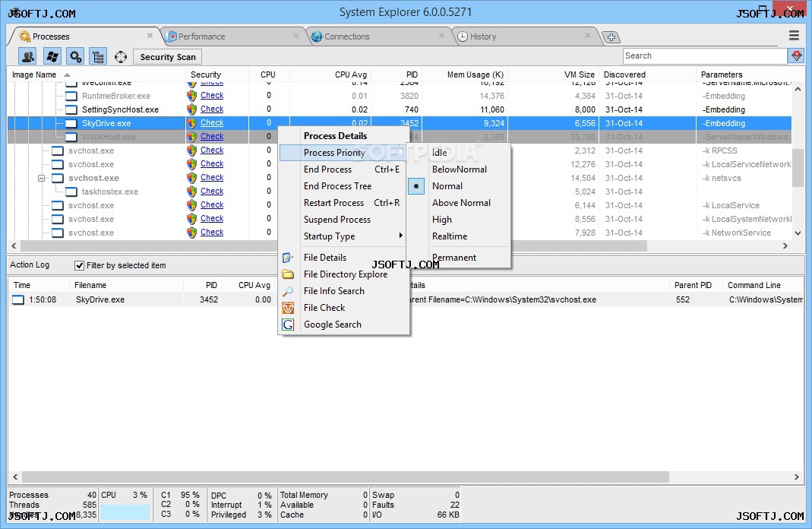Click the Security Scan button
812x529 pixels.
pyautogui.click(x=168, y=57)
